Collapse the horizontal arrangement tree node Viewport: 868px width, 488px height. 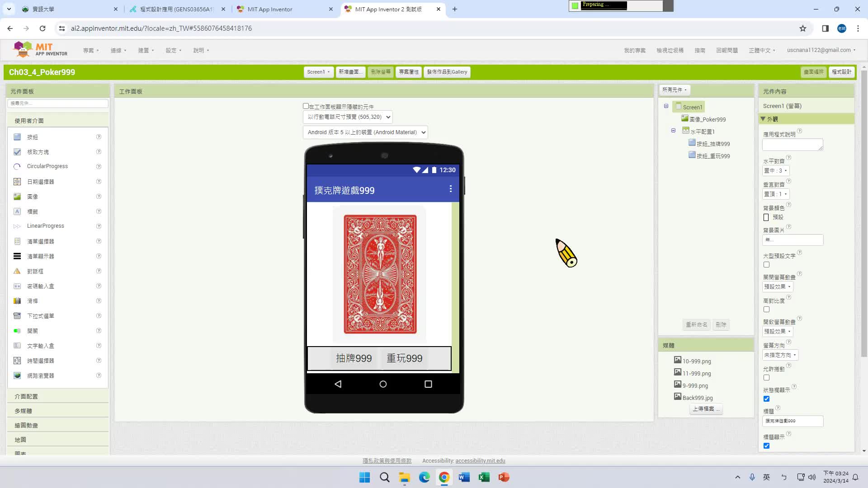(673, 131)
